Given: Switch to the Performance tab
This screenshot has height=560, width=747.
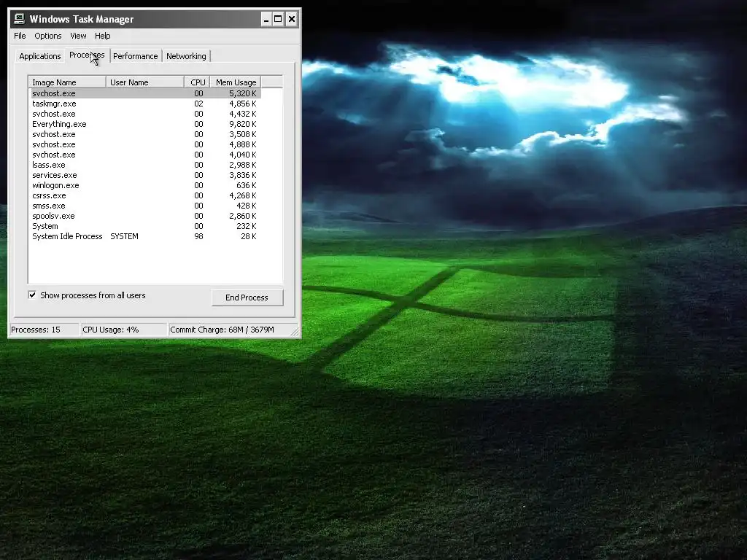Looking at the screenshot, I should (x=135, y=56).
